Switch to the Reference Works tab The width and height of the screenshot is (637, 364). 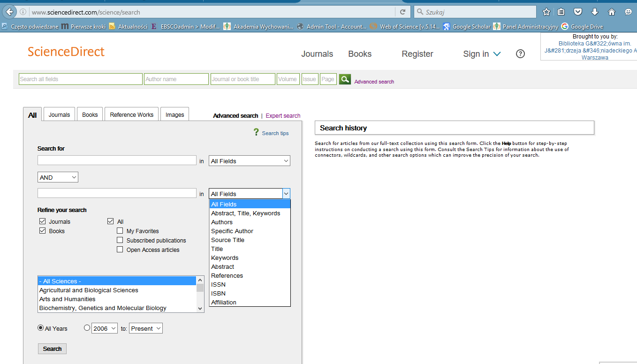tap(132, 114)
